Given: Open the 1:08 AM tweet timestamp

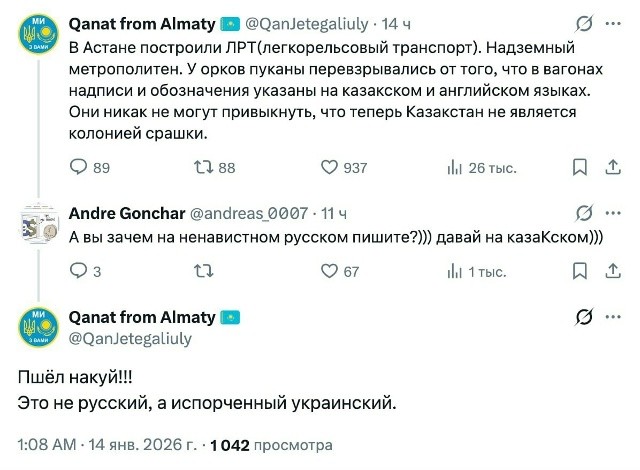Looking at the screenshot, I should point(47,443).
